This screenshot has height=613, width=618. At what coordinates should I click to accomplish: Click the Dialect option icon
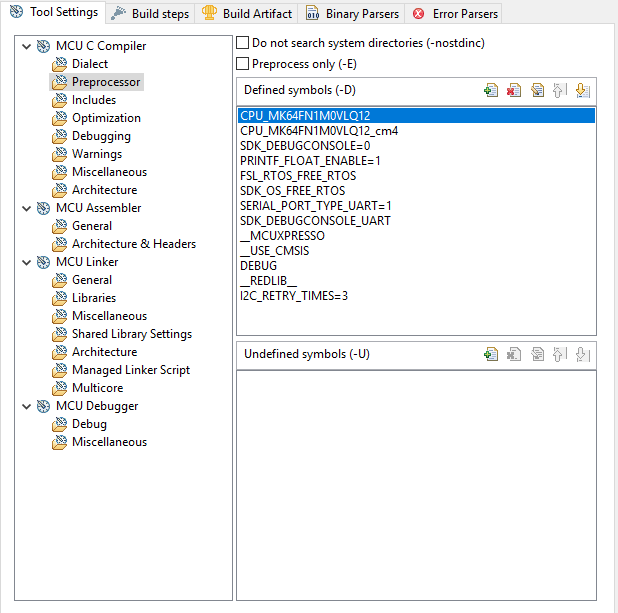click(x=60, y=64)
